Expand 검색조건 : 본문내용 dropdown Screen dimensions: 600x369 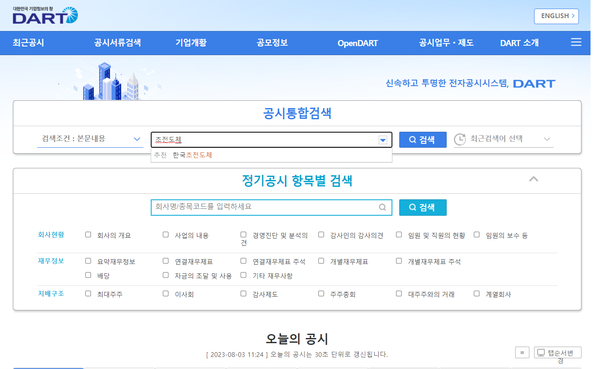[x=90, y=139]
